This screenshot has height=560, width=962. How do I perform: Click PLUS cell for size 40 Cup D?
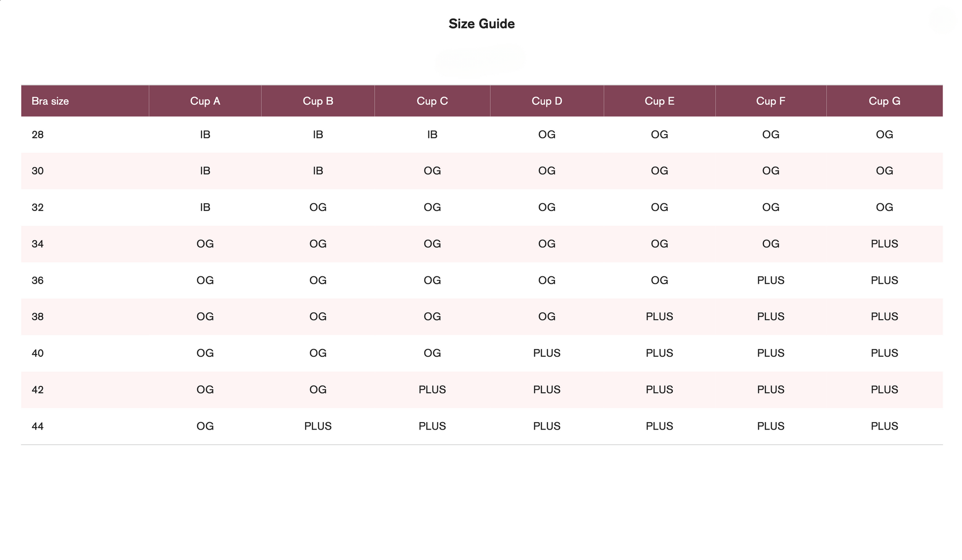point(547,353)
